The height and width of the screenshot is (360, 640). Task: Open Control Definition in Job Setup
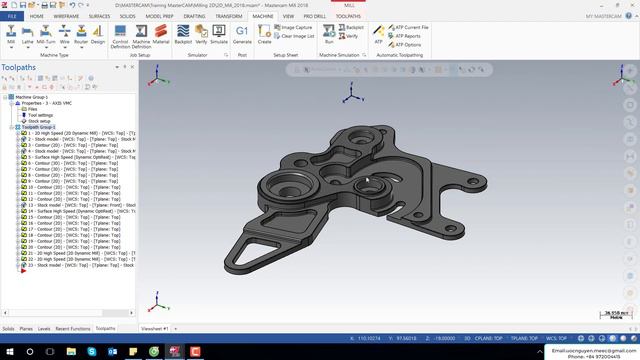coord(120,37)
